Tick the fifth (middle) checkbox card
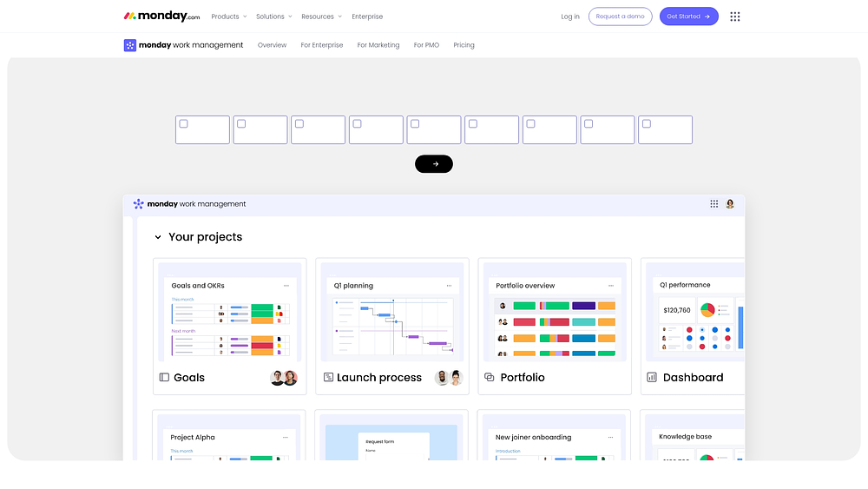868x489 pixels. tap(415, 124)
